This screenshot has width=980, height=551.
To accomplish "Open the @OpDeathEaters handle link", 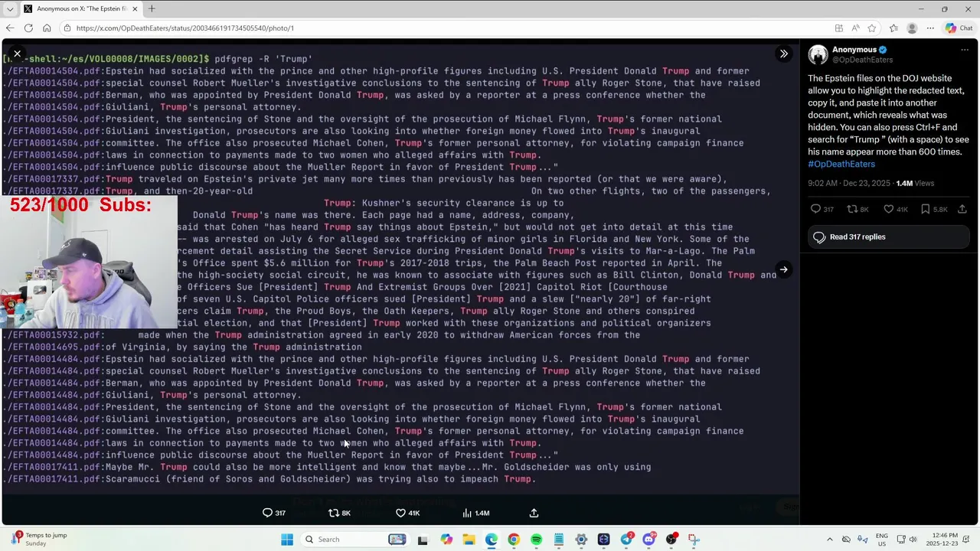I will 862,60.
